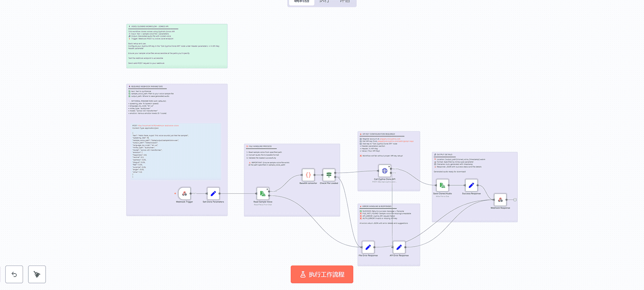The width and height of the screenshot is (644, 290).
Task: Click the 执行工作流程 button
Action: coord(322,275)
